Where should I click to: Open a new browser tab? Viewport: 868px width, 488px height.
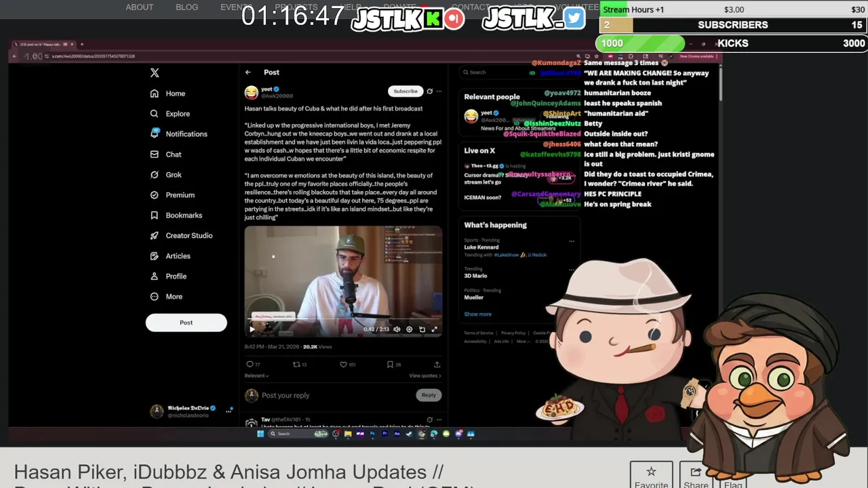(82, 45)
